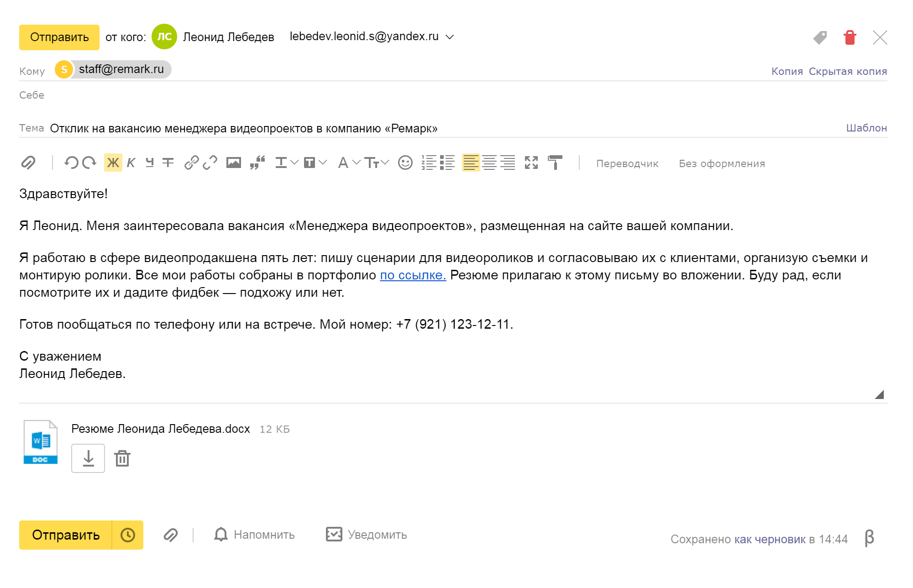Image resolution: width=913 pixels, height=588 pixels.
Task: Insert an image into the message
Action: coord(233,163)
